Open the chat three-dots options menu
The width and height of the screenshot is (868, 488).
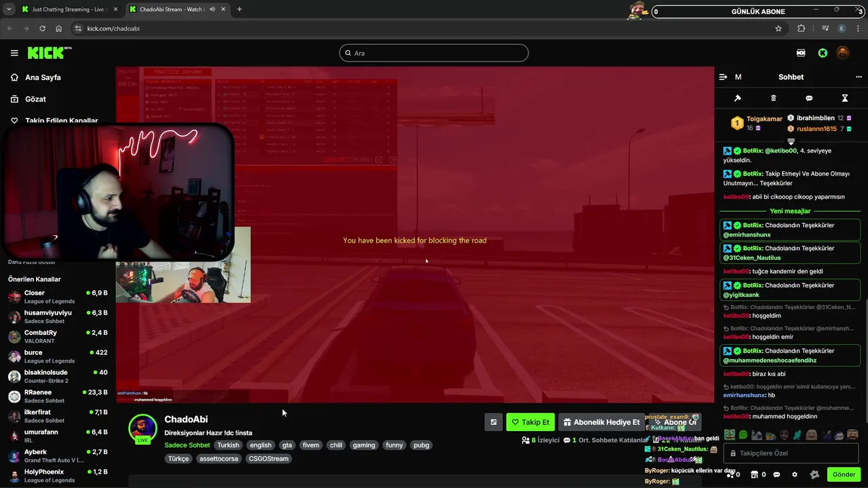[859, 77]
